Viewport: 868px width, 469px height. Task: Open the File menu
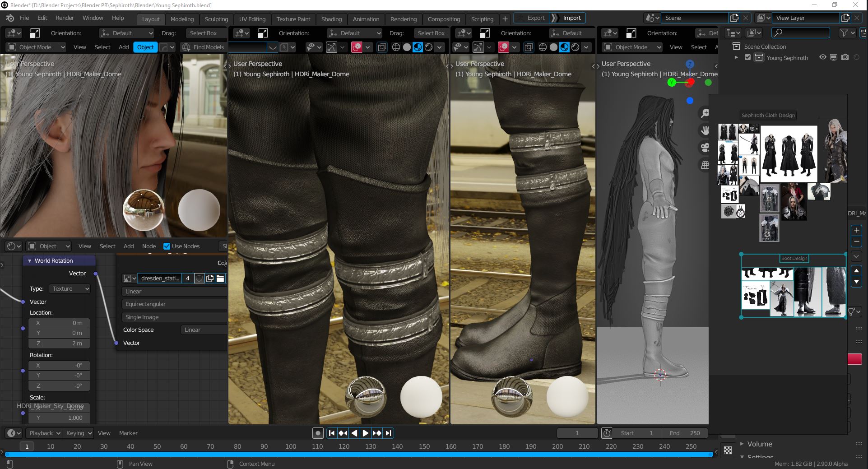(x=24, y=18)
